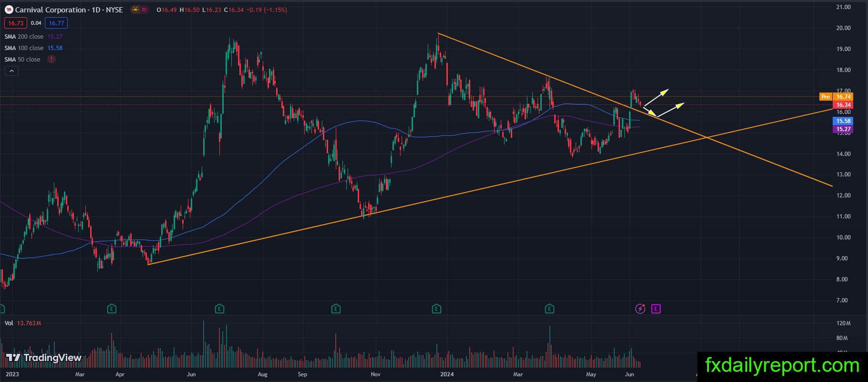Click the 2023 label on the time axis

12,374
